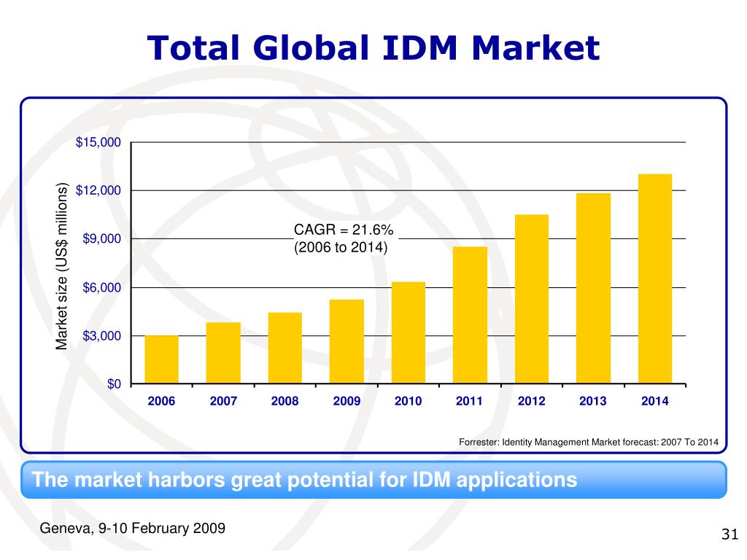Select the yellow bar for 2013

pos(593,288)
